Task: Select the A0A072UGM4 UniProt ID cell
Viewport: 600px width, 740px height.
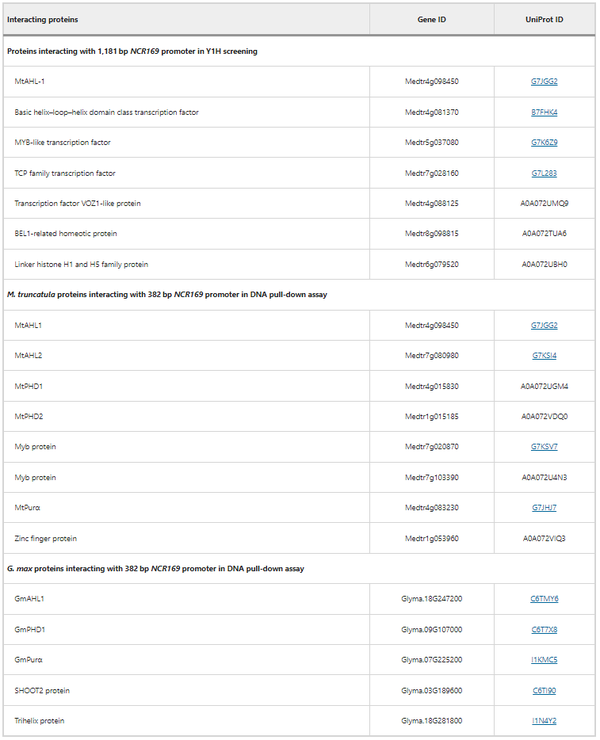Action: tap(544, 386)
